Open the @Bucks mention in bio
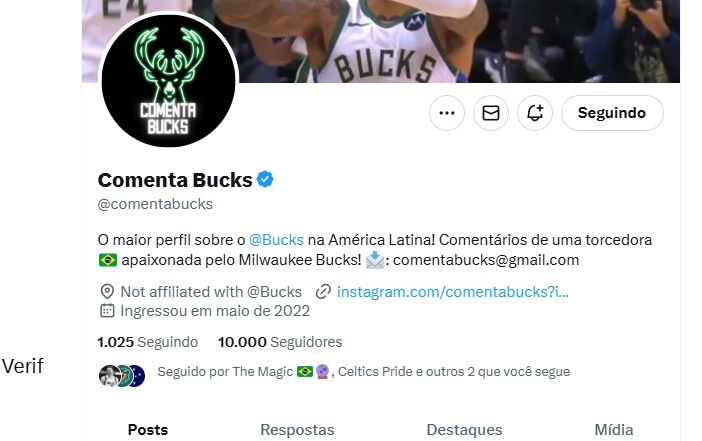702x441 pixels. click(276, 240)
